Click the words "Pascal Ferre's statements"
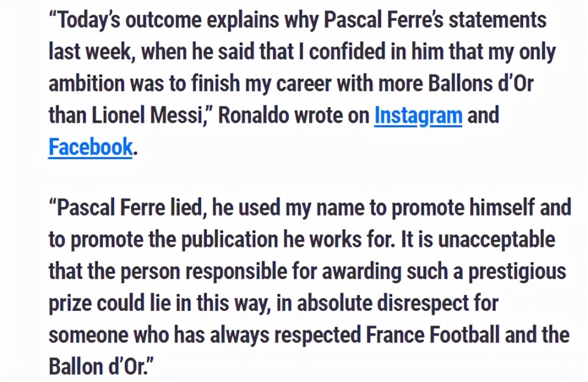588x382 pixels. 435,20
